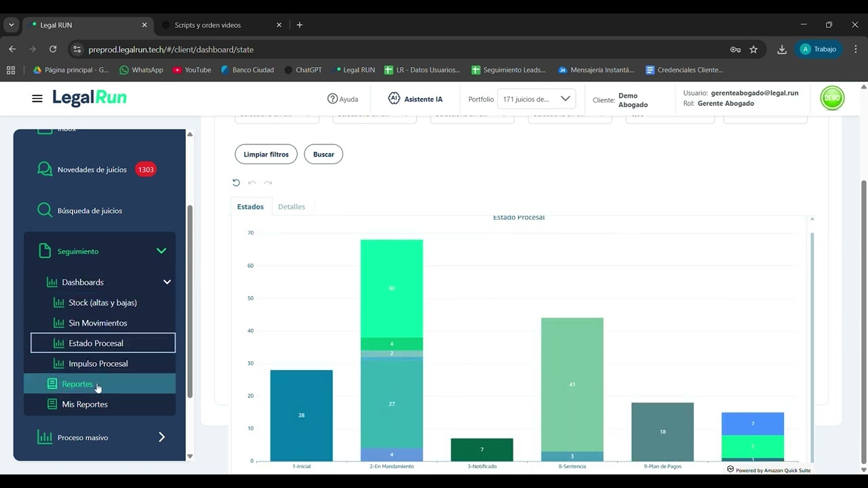Collapse the Seguimiento section chevron

point(161,251)
